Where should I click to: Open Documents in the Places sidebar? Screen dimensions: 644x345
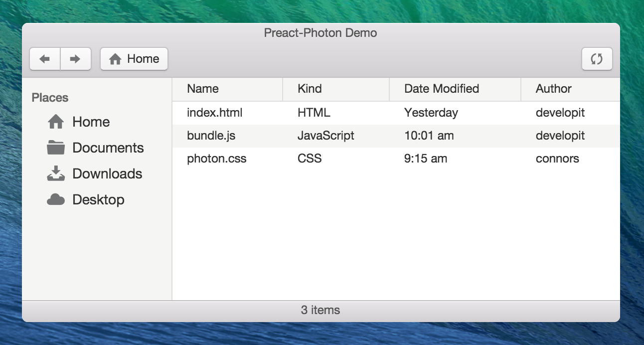tap(108, 148)
